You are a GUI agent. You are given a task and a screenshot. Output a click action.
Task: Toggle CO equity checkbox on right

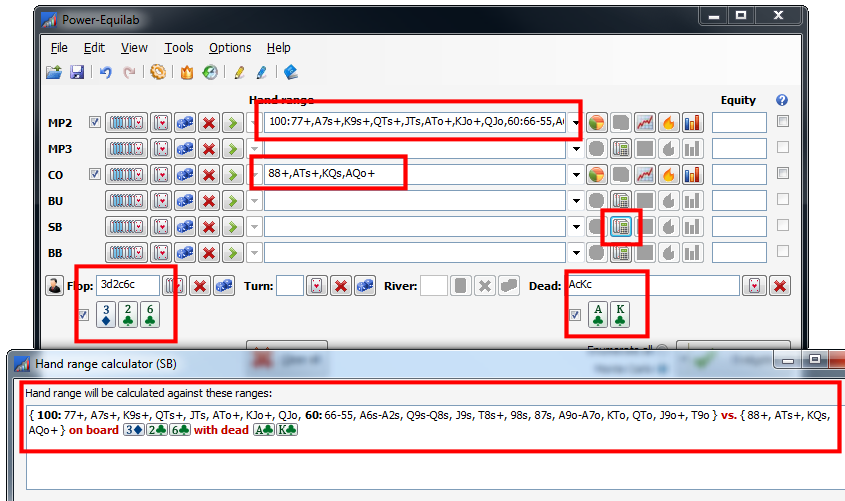point(783,173)
